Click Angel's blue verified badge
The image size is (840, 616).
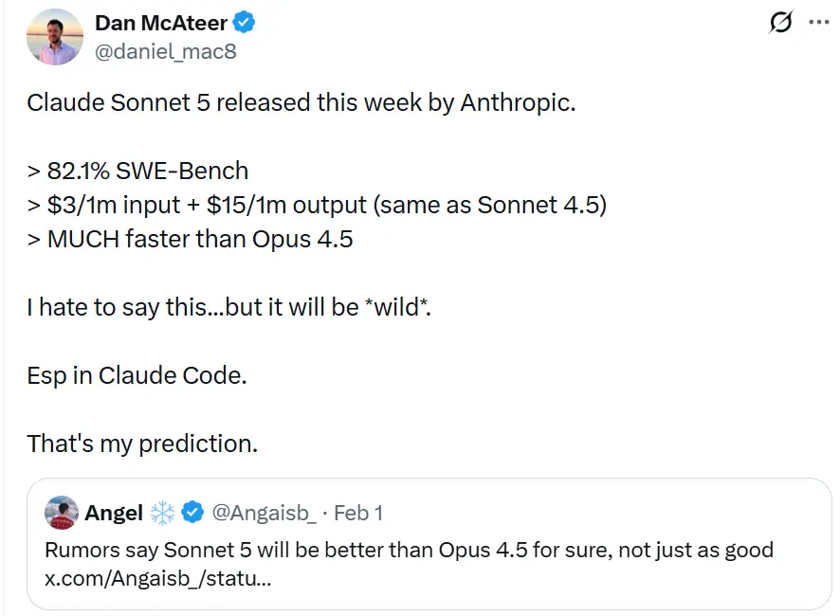pyautogui.click(x=192, y=513)
